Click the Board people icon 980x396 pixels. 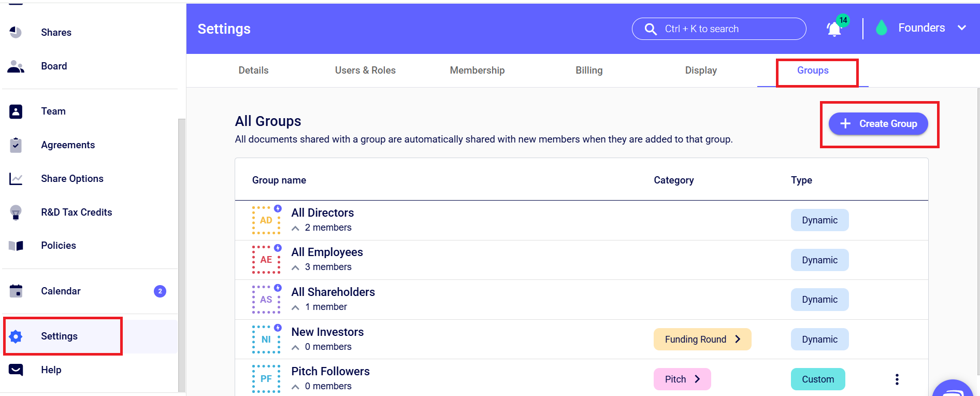(16, 66)
